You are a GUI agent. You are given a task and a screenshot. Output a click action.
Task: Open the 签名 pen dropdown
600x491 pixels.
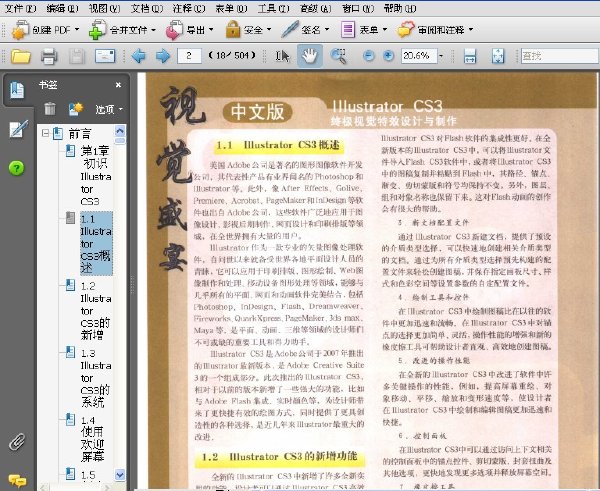pyautogui.click(x=305, y=29)
